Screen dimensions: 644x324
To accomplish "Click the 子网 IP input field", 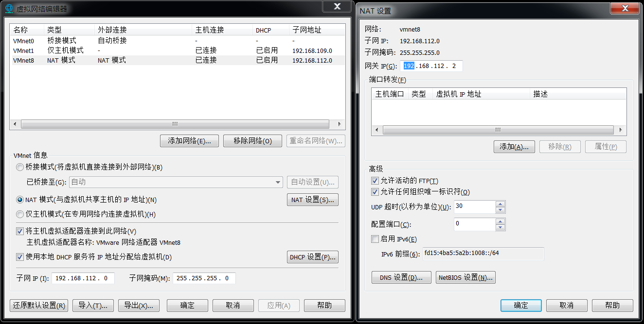I will point(83,278).
